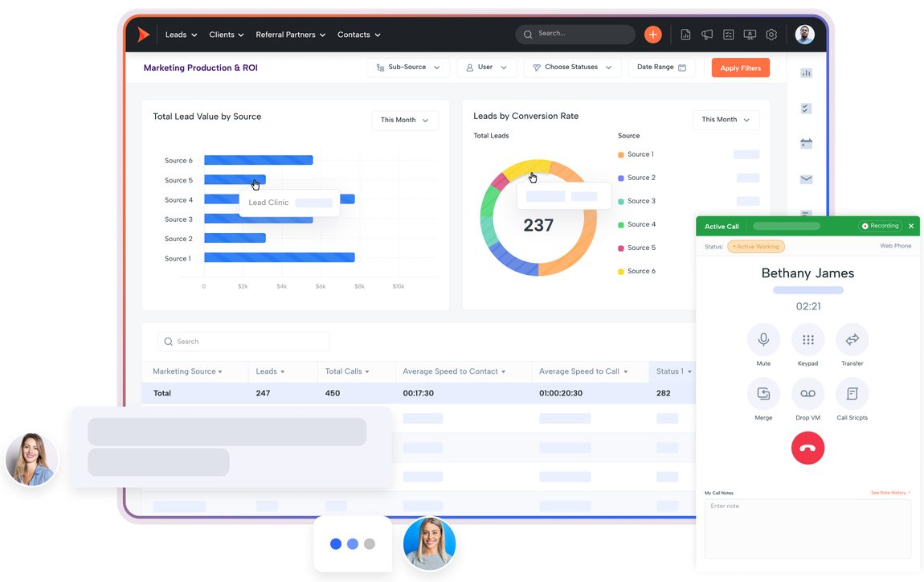Click the Bethany James caller name

click(x=807, y=273)
